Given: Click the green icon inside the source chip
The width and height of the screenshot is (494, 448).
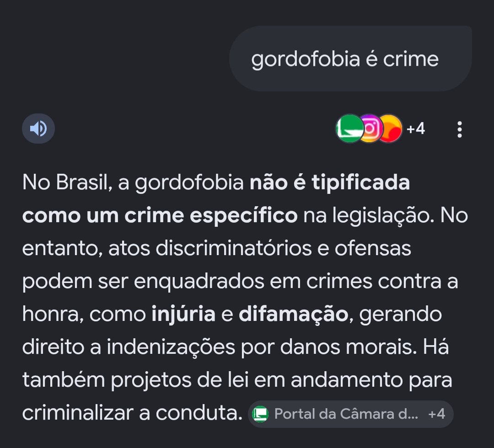Looking at the screenshot, I should [260, 414].
